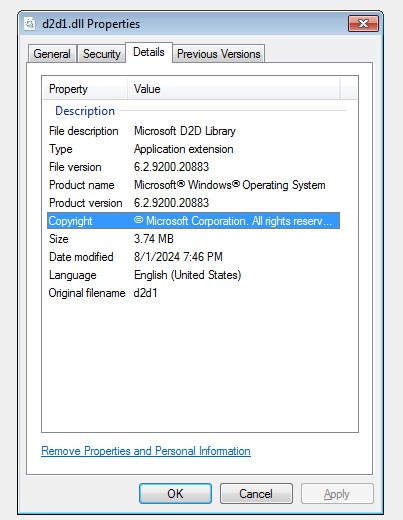Click the 8/1/2024 7:46 PM value
Viewport: 403px width, 520px height.
pos(178,257)
